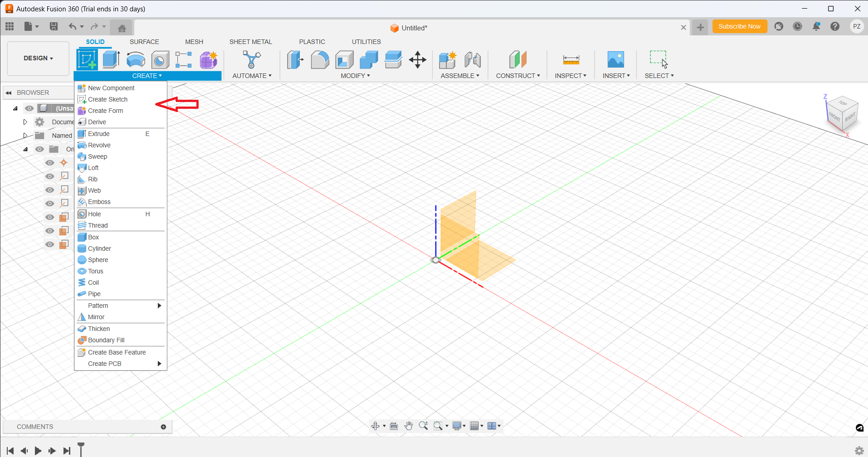Hide the top-level unsaved component
This screenshot has height=457, width=868.
pos(29,108)
